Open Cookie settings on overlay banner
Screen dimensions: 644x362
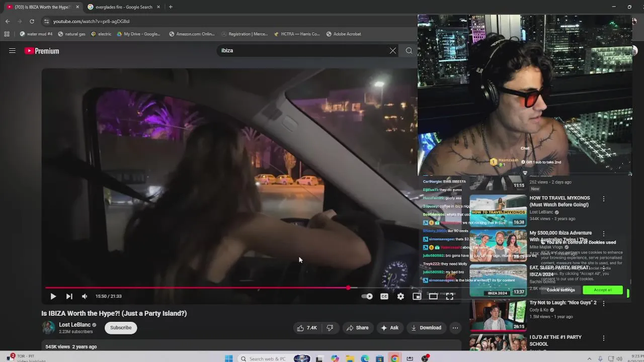(x=560, y=290)
